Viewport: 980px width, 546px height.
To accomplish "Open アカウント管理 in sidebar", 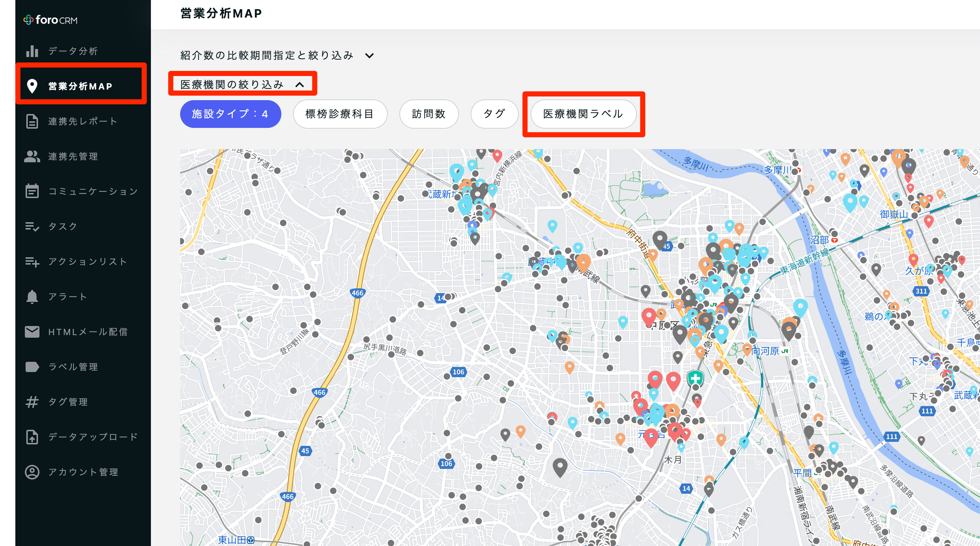I will pyautogui.click(x=83, y=472).
